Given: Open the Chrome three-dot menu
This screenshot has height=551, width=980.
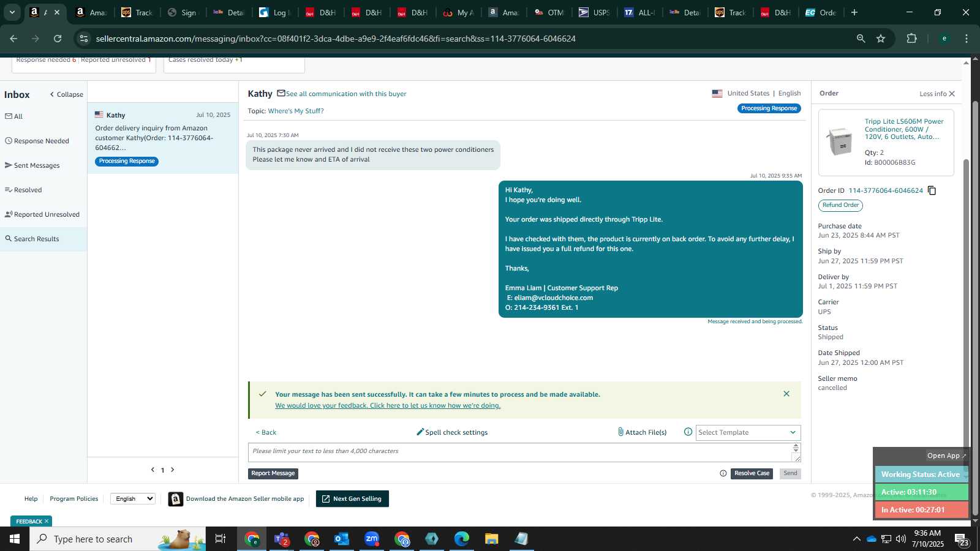Looking at the screenshot, I should [x=967, y=39].
